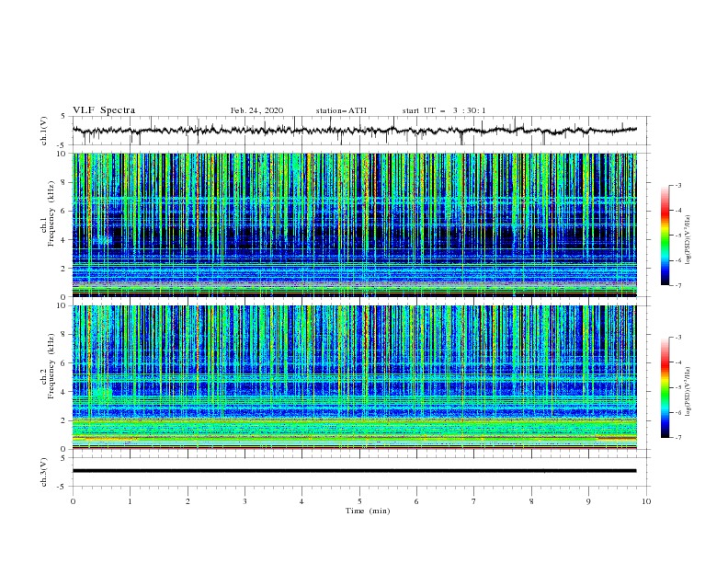Click the "station=ATH" header label
This screenshot has height=563, width=728.
341,110
